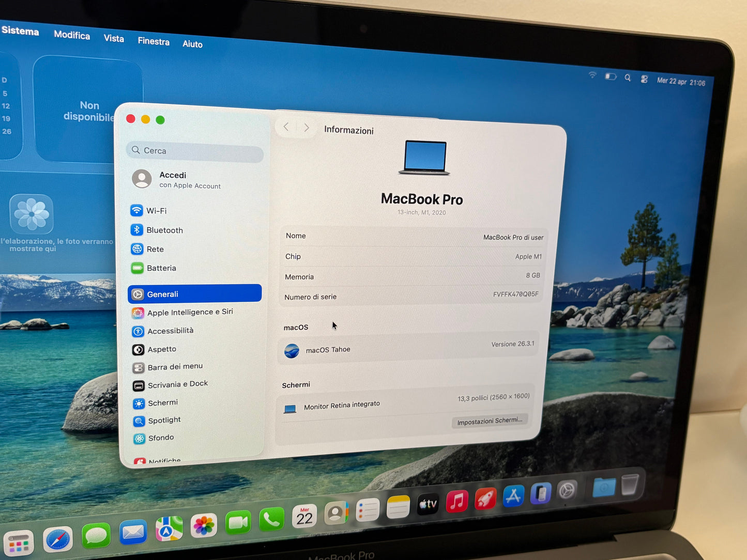Image resolution: width=747 pixels, height=560 pixels.
Task: Click the Photos widget on the desktop
Action: pos(32,214)
